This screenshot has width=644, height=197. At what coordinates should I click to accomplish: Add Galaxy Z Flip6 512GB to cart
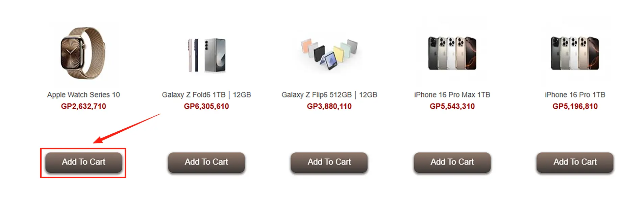(329, 162)
